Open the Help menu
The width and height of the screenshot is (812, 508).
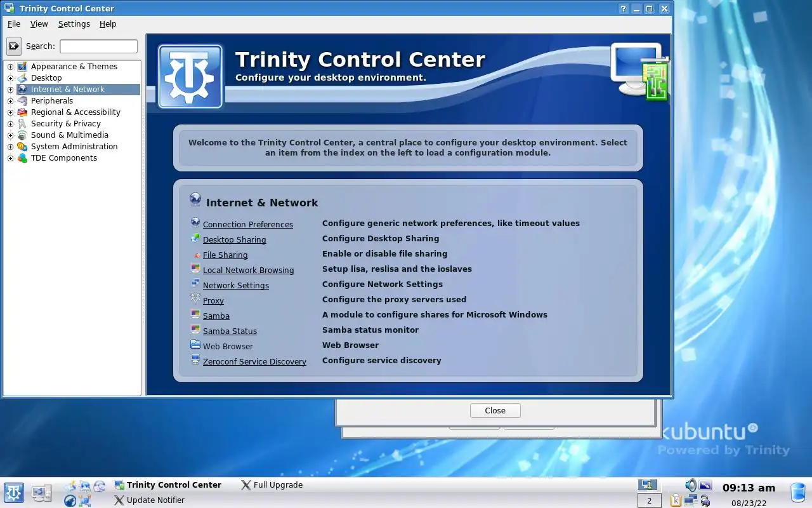click(x=108, y=23)
